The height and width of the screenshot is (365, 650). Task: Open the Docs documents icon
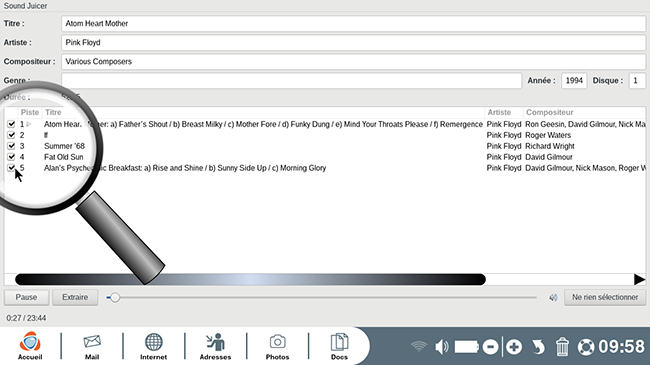[x=339, y=345]
